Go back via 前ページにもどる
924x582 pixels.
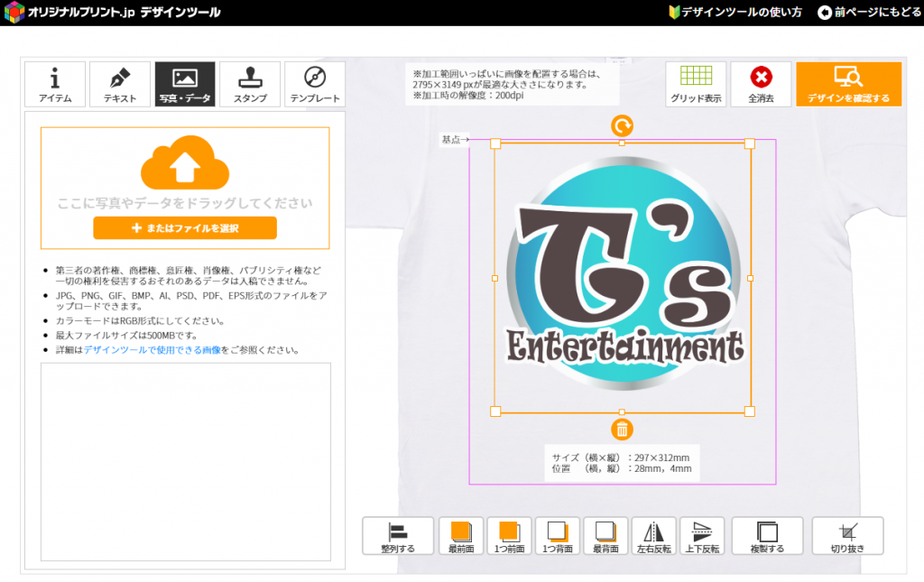(869, 12)
